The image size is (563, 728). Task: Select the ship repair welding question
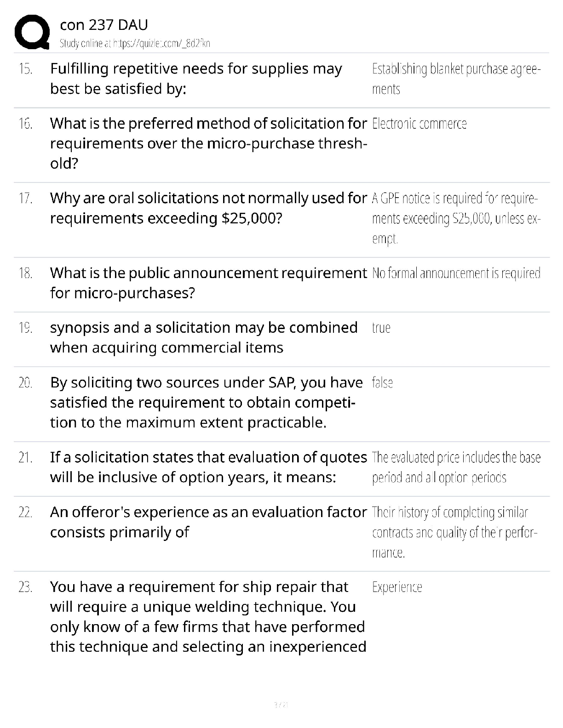(208, 616)
